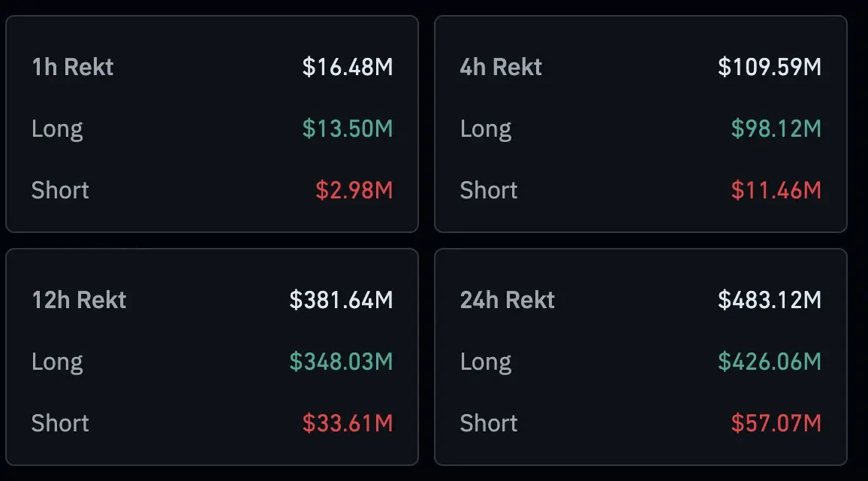Click the 1h Rekt label
The width and height of the screenshot is (868, 481).
[x=72, y=67]
